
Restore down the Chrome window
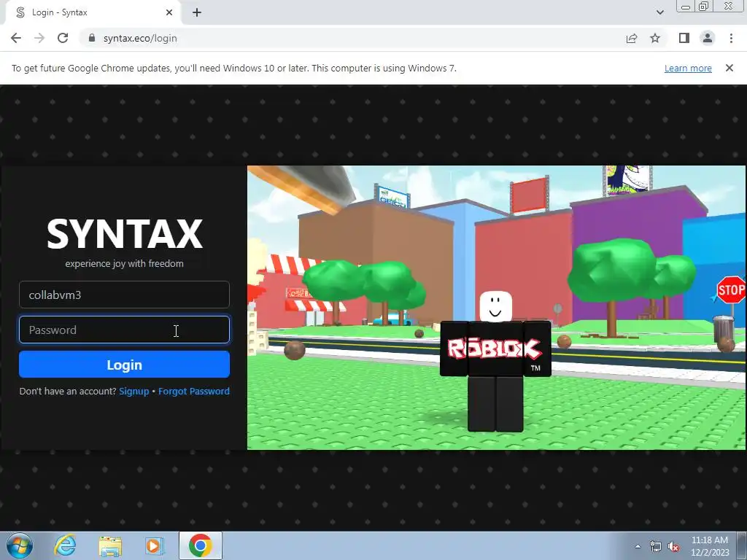tap(703, 6)
